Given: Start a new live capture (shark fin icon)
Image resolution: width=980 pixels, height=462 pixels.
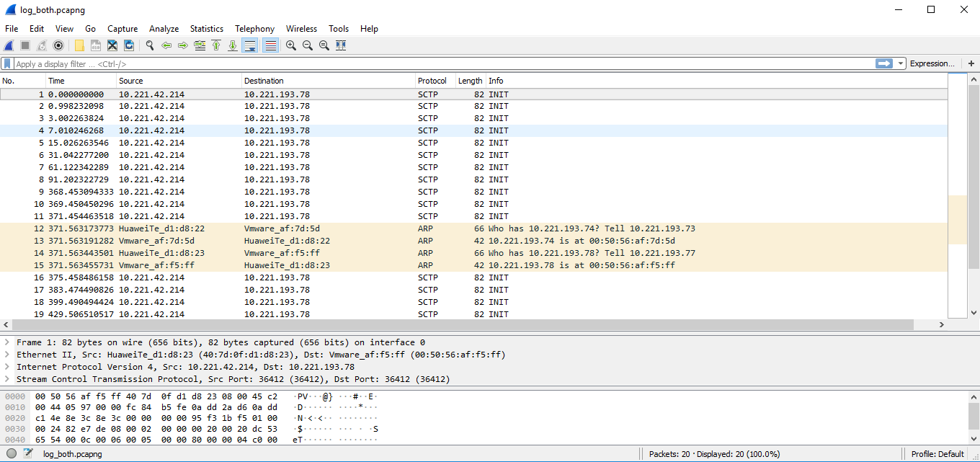Looking at the screenshot, I should [x=8, y=45].
